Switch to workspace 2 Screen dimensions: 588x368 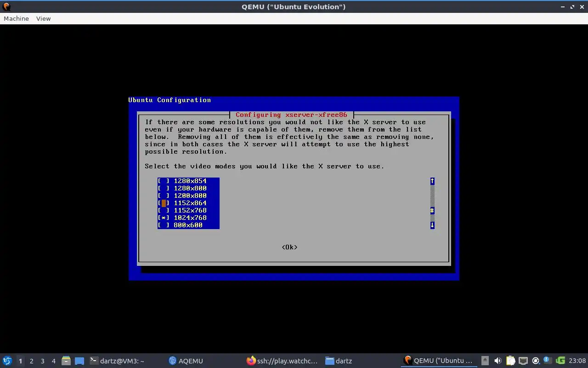(x=31, y=361)
